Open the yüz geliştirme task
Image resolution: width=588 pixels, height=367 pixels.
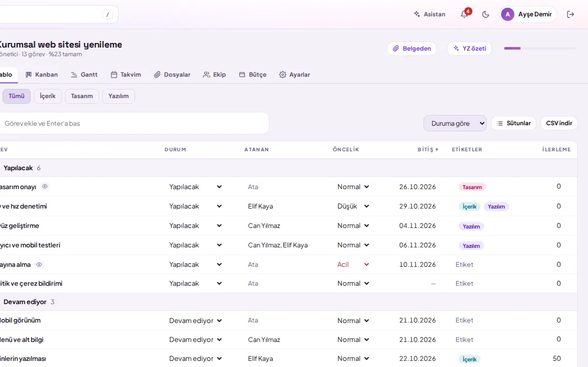click(19, 226)
